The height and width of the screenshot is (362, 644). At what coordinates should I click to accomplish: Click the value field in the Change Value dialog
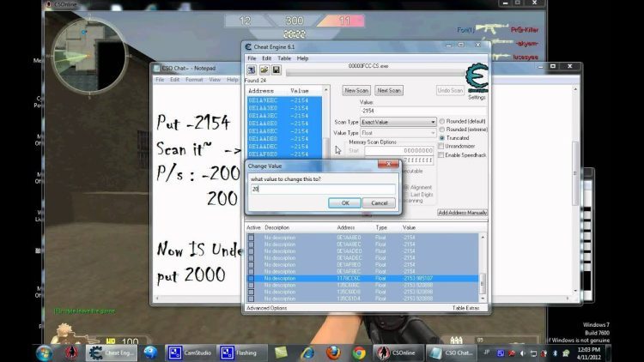pos(323,189)
